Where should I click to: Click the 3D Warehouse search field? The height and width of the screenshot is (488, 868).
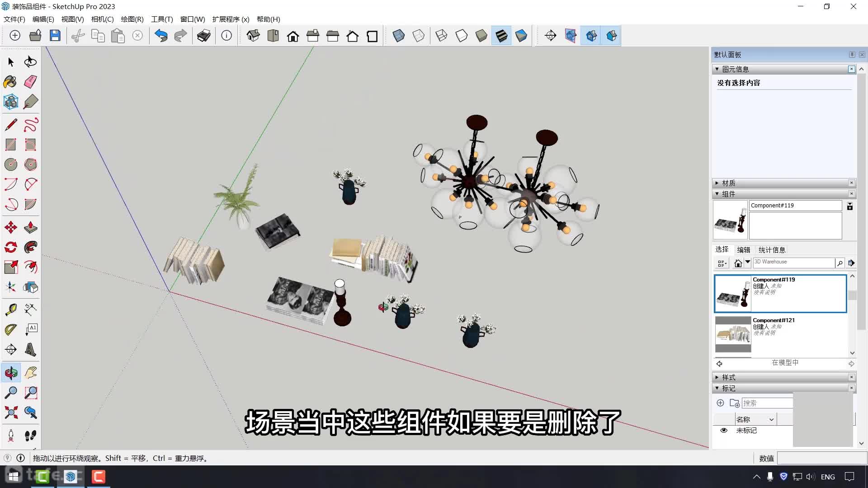tap(793, 263)
